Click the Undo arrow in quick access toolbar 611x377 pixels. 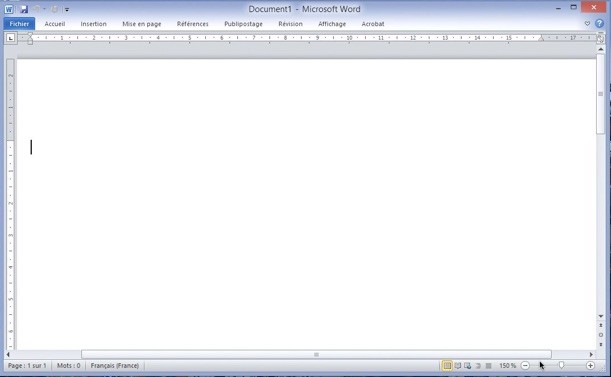[x=36, y=9]
